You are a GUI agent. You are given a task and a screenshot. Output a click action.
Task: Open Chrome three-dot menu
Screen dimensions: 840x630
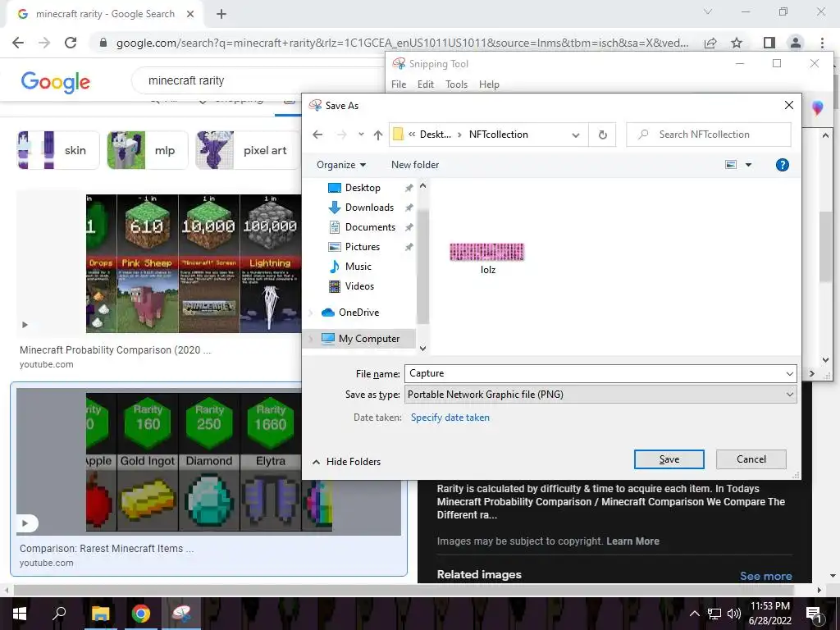coord(822,43)
